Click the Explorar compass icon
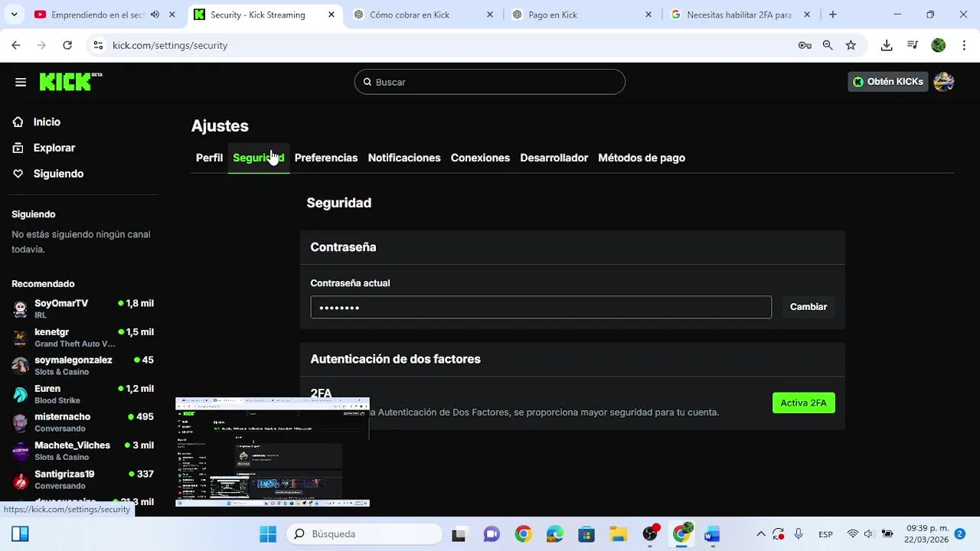 [18, 148]
